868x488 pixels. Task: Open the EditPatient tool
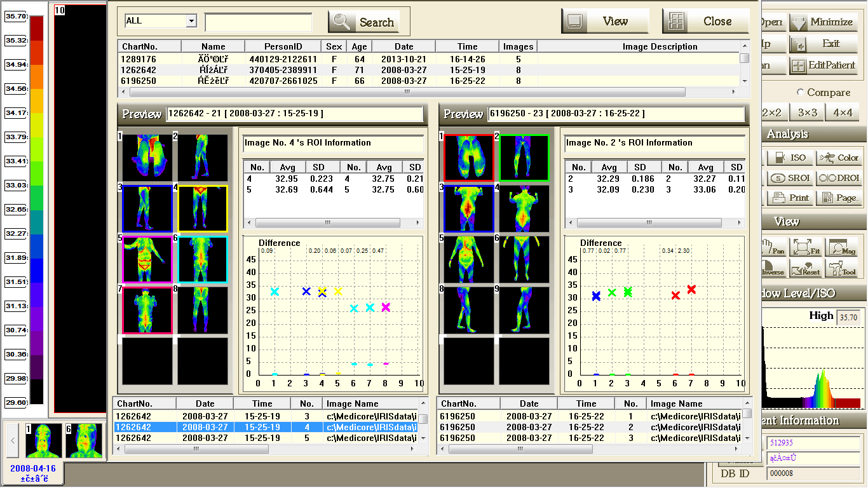[x=824, y=65]
